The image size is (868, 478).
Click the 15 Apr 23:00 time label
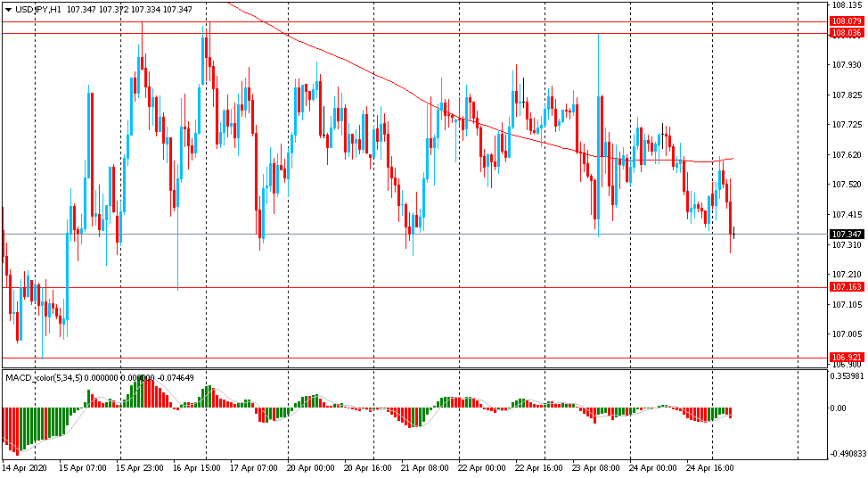click(x=139, y=468)
